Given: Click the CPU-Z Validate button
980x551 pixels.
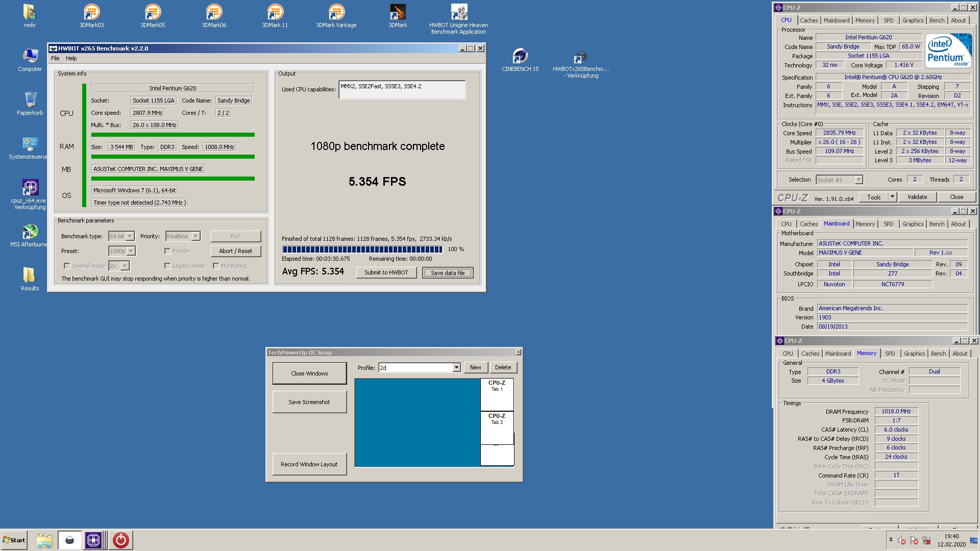Looking at the screenshot, I should pyautogui.click(x=917, y=197).
